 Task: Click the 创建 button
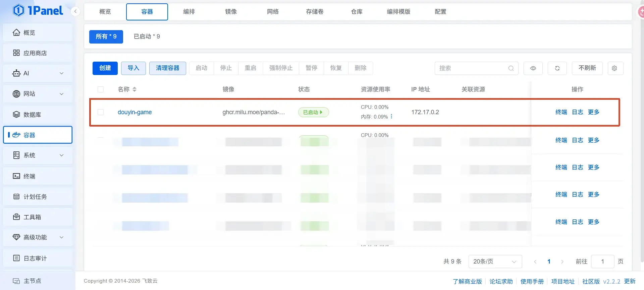(105, 68)
